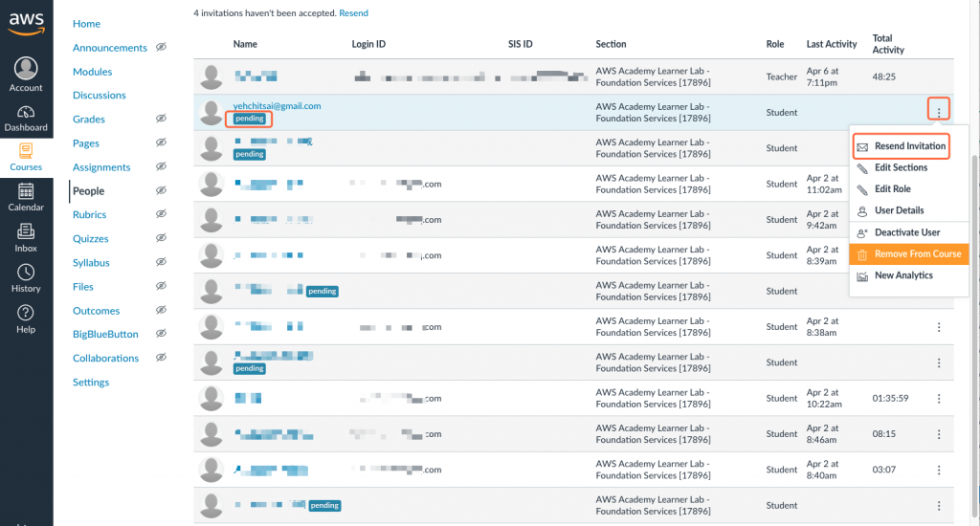Open BigBlueButton link

click(x=105, y=334)
